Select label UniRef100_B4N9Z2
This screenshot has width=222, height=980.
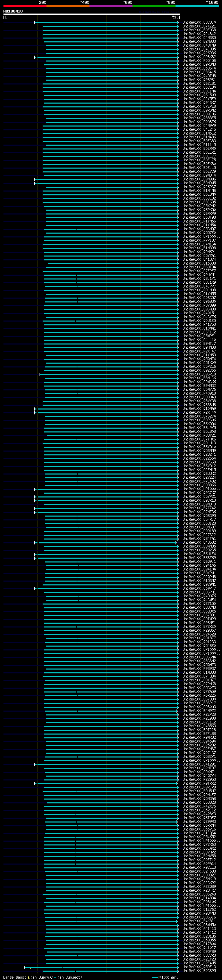coord(199,711)
